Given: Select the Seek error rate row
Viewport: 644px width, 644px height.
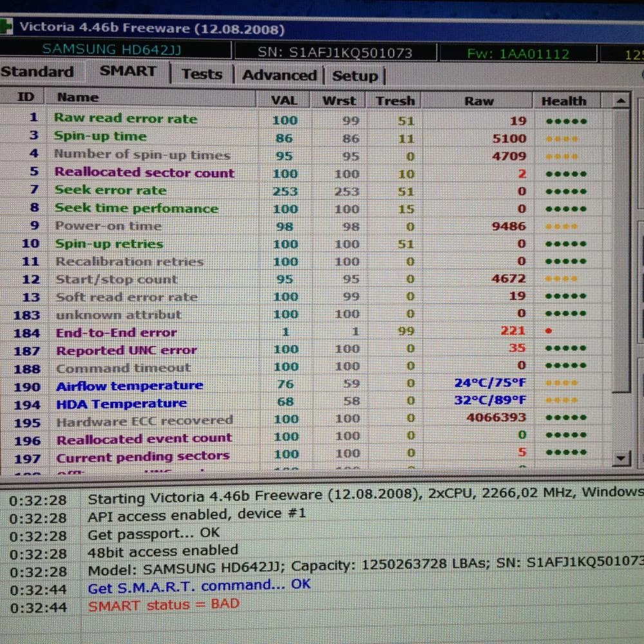Looking at the screenshot, I should click(306, 191).
